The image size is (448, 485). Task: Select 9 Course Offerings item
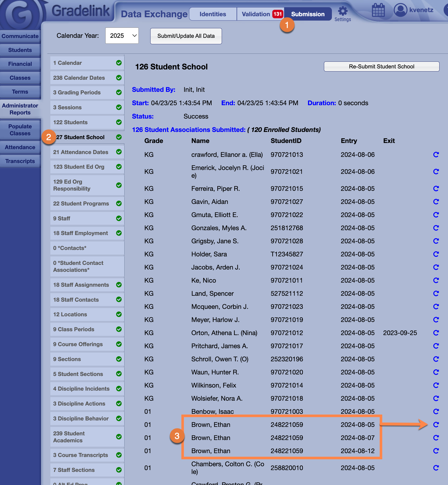87,344
